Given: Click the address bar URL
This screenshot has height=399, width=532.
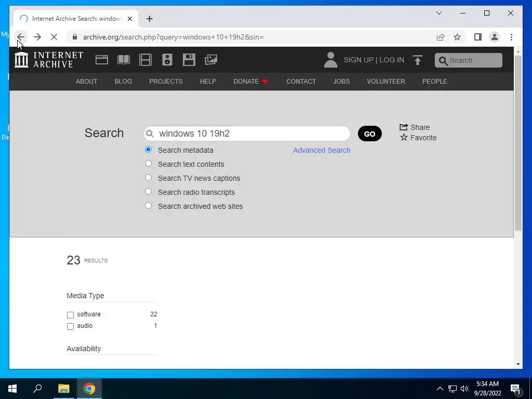Looking at the screenshot, I should point(174,37).
